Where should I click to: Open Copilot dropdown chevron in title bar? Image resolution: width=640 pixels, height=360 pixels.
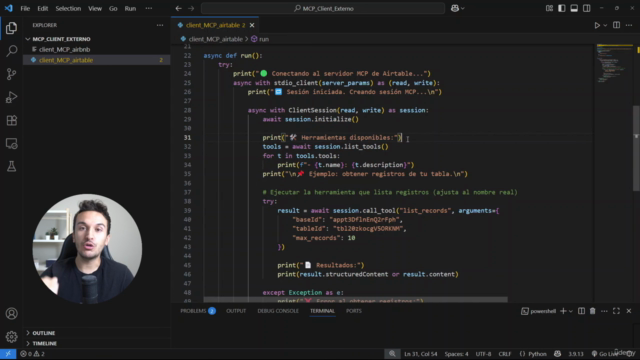462,8
